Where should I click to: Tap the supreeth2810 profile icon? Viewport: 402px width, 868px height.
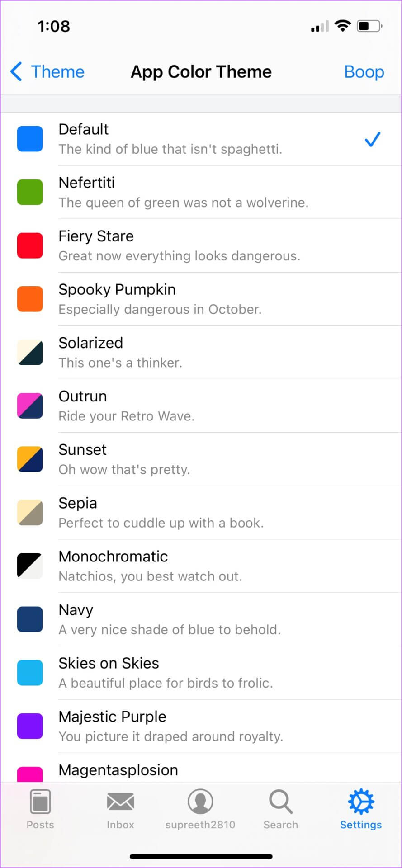coord(200,802)
